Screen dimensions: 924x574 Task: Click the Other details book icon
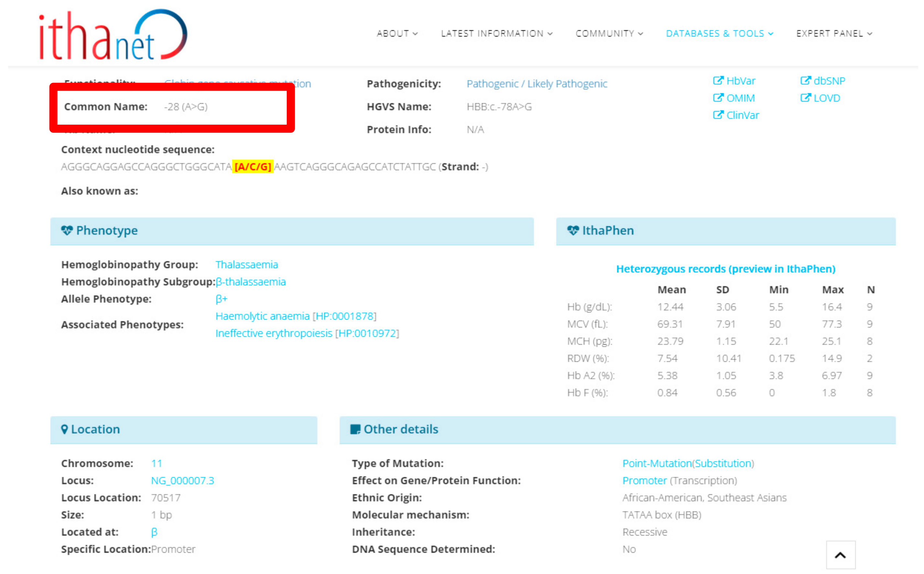[355, 429]
